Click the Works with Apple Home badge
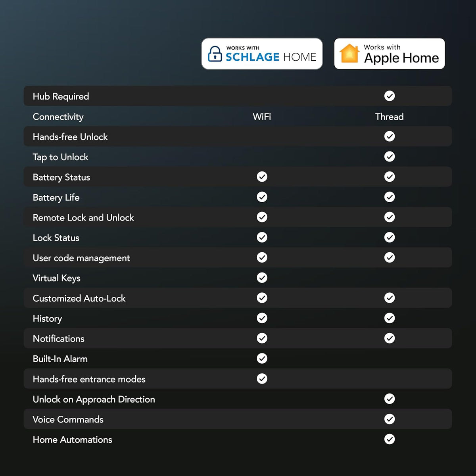The width and height of the screenshot is (476, 476). (x=390, y=54)
